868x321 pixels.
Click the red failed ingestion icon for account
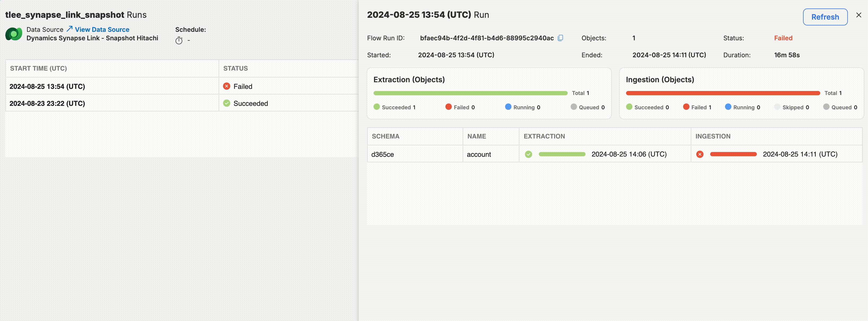click(x=700, y=154)
